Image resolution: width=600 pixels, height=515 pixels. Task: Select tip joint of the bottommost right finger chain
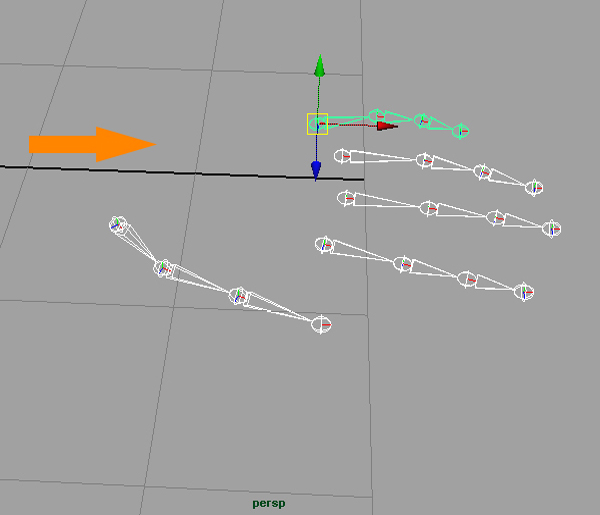[524, 292]
